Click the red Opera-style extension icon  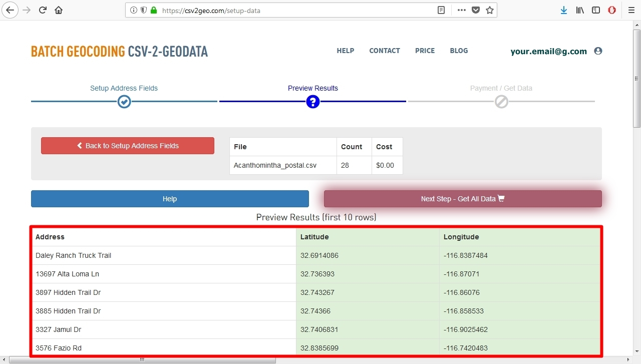[x=612, y=10]
